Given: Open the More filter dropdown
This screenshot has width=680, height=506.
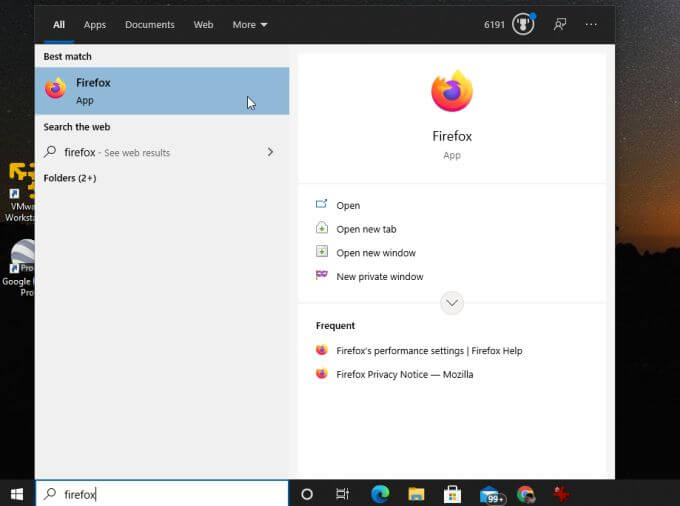Looking at the screenshot, I should 250,25.
